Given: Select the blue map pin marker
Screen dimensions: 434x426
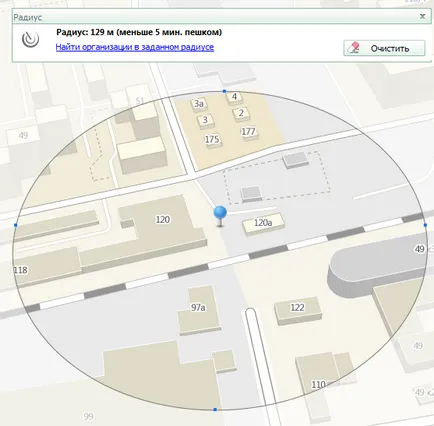Looking at the screenshot, I should (x=220, y=216).
